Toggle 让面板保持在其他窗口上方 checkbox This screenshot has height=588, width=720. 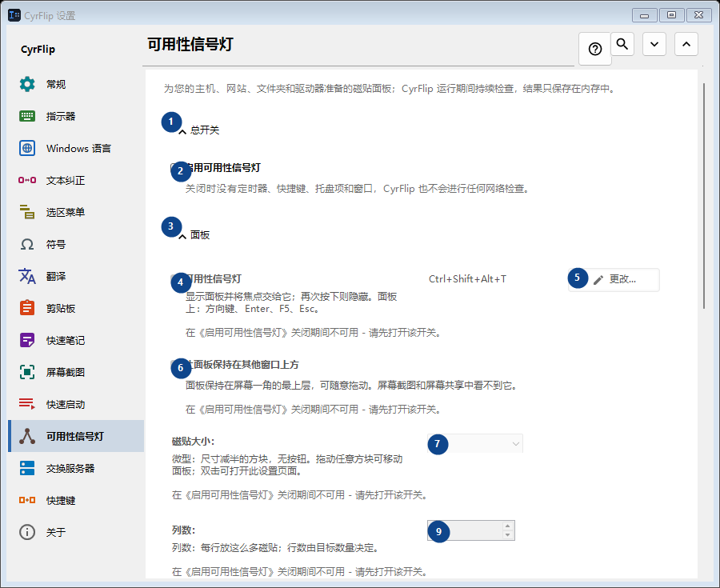pos(176,365)
